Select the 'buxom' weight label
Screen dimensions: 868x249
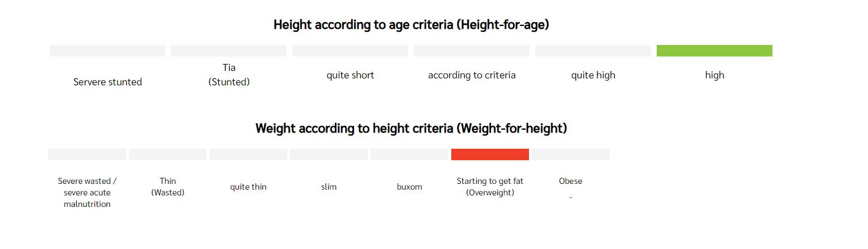pos(409,187)
